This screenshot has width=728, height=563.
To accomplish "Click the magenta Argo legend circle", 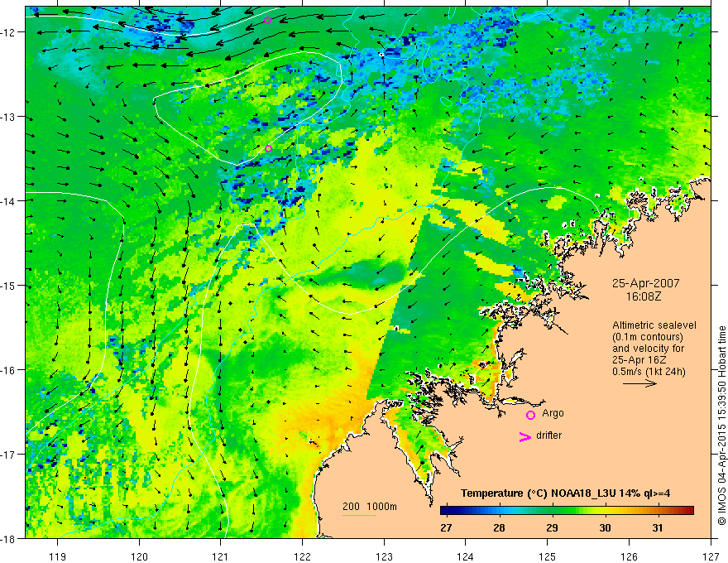I will (x=530, y=415).
